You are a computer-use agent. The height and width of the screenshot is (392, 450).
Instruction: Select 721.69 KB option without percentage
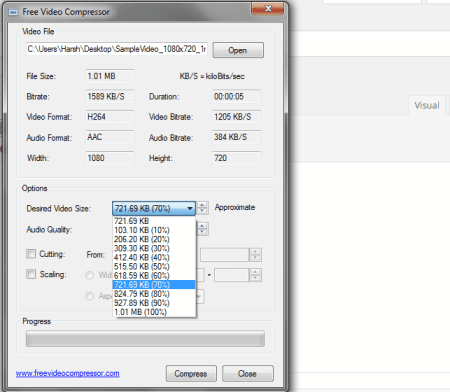pyautogui.click(x=154, y=221)
